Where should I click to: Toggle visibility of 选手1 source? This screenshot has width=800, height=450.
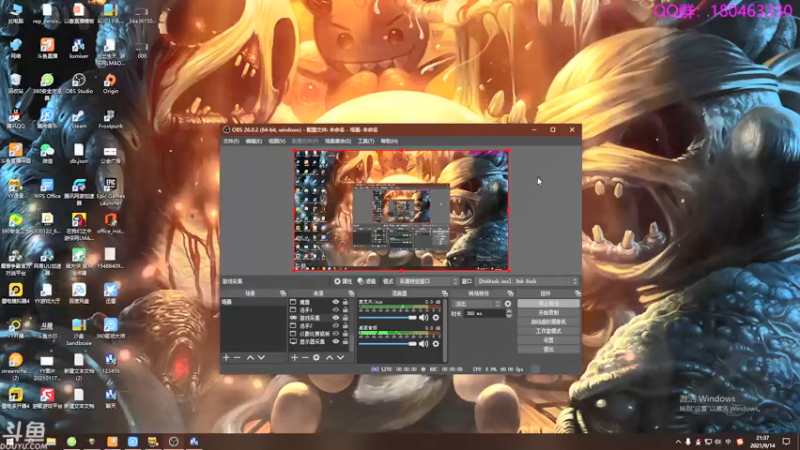(x=336, y=310)
